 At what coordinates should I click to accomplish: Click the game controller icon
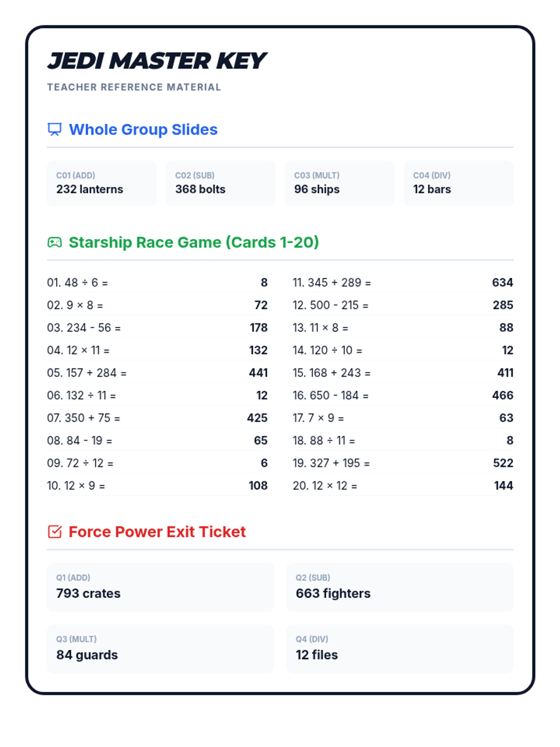tap(55, 242)
